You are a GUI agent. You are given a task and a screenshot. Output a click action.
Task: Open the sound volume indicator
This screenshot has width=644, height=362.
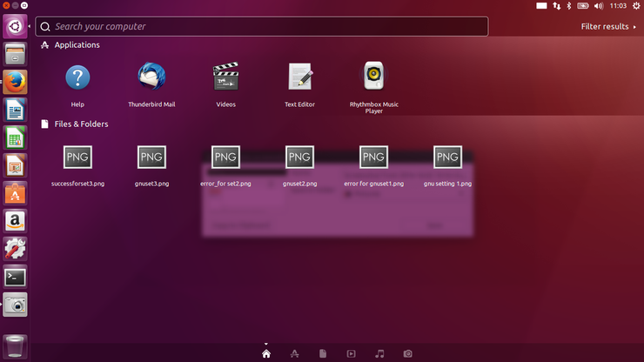coord(599,6)
